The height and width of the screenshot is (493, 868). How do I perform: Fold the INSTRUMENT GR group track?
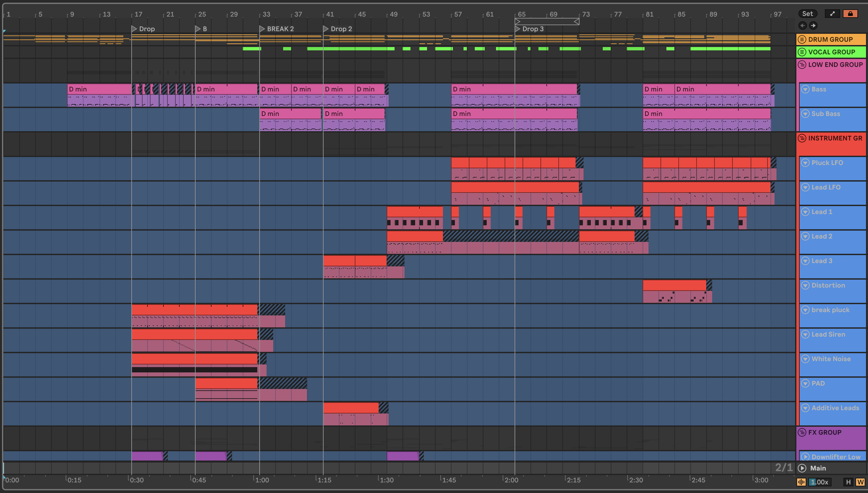[x=802, y=138]
